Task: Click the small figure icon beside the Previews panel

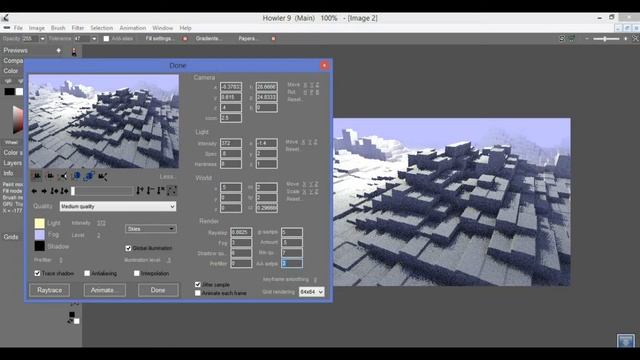Action: 74,52
